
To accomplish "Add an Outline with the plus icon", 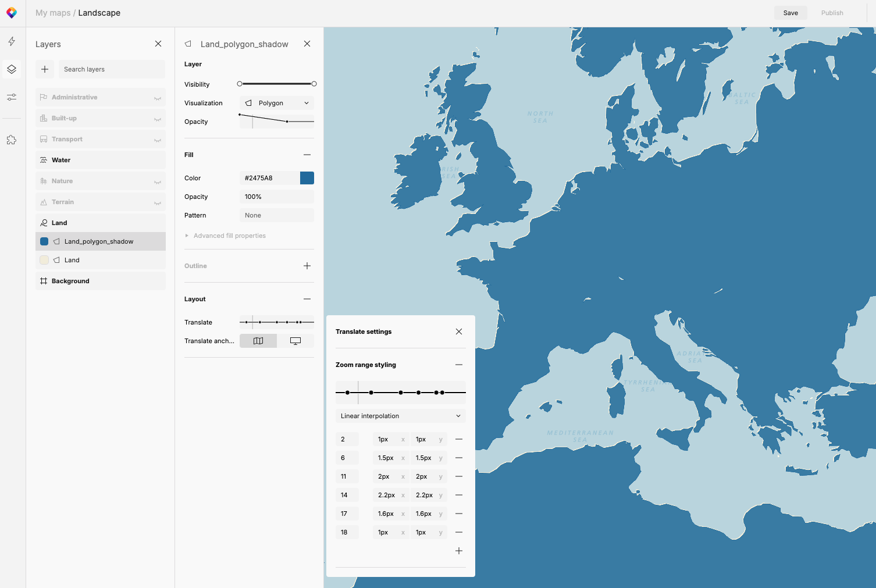I will [x=307, y=266].
